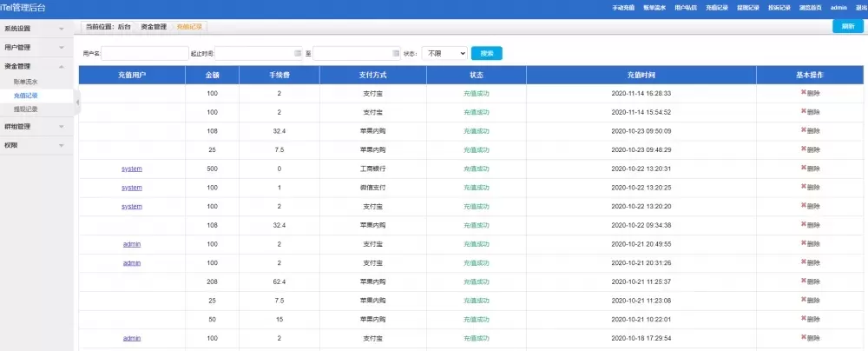Viewport: 868px width, 351px height.
Task: Click the 刷新 refresh button
Action: point(847,27)
